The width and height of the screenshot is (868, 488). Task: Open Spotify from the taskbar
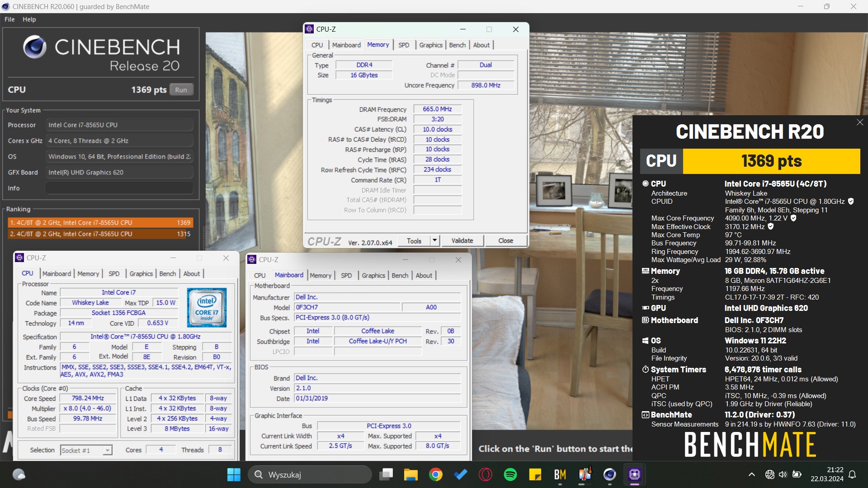[510, 474]
